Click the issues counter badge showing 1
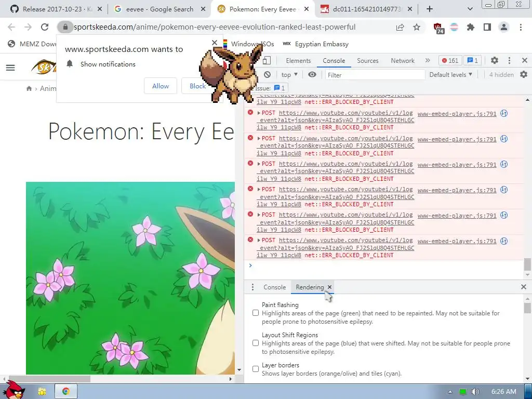This screenshot has width=532, height=399. pos(472,60)
